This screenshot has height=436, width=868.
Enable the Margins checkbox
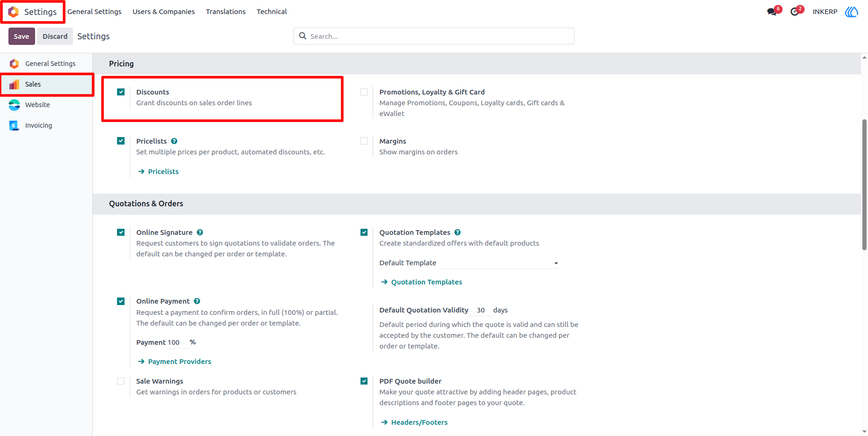(364, 141)
